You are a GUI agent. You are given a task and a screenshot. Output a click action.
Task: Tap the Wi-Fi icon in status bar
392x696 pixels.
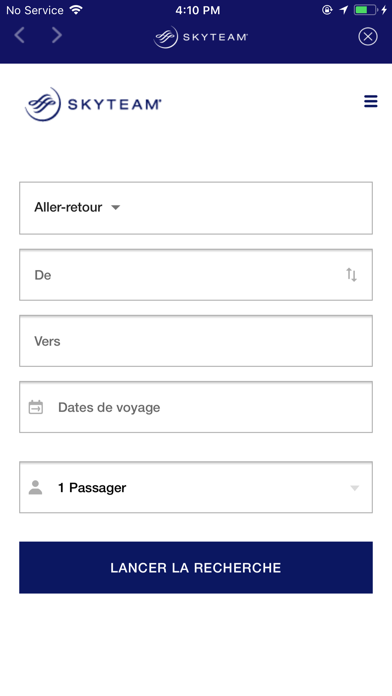tap(76, 10)
